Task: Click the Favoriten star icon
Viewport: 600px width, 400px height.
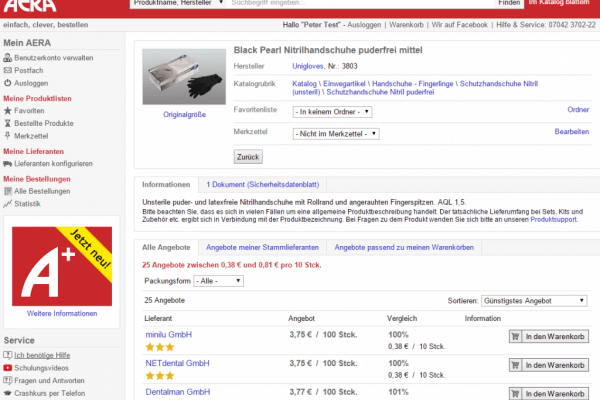Action: point(8,111)
